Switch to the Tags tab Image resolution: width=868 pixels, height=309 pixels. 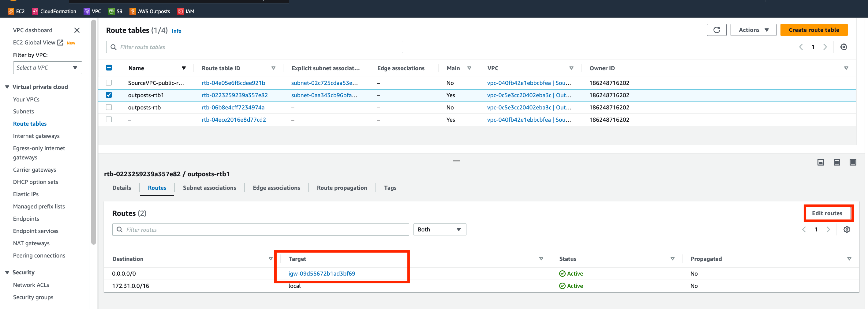tap(390, 188)
